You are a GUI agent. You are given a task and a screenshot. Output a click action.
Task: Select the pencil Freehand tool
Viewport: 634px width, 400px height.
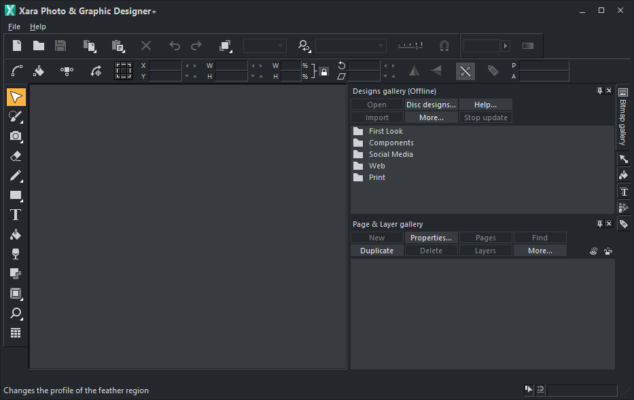point(16,176)
